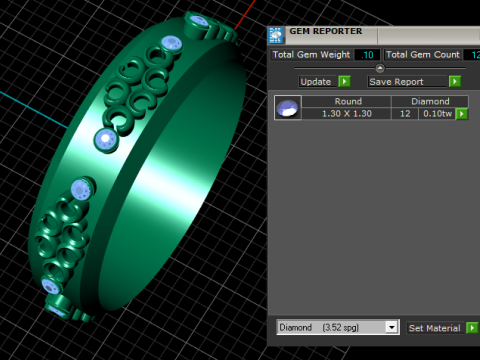Select the blue gem above upper bezel cluster
Viewport: 480px width, 360px height.
click(172, 44)
